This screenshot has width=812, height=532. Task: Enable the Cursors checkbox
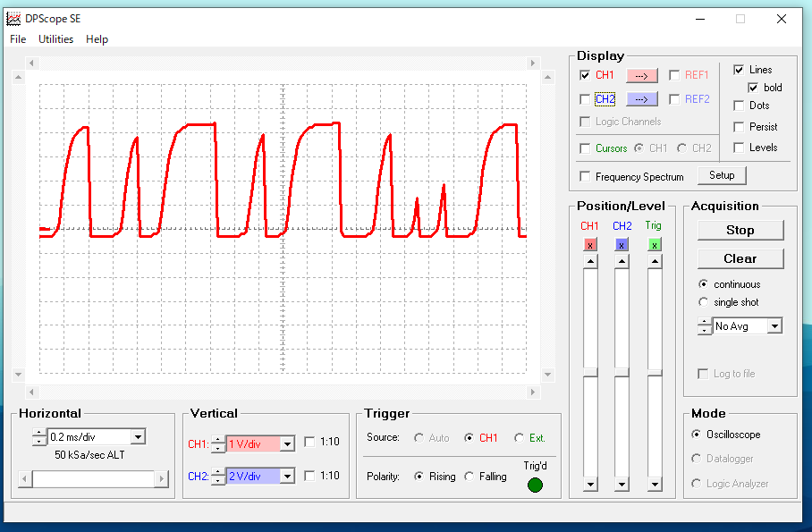click(x=585, y=148)
